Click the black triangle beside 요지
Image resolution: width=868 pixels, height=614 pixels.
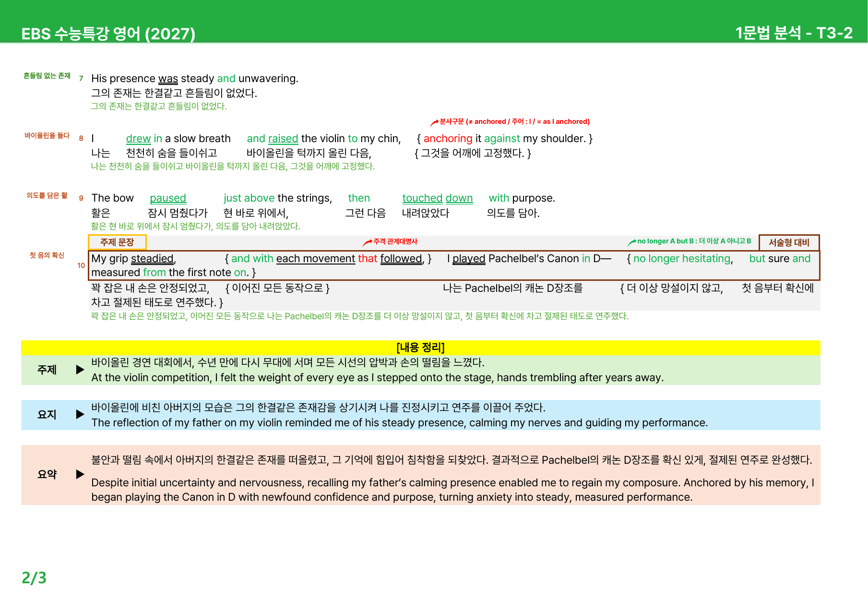(x=80, y=414)
